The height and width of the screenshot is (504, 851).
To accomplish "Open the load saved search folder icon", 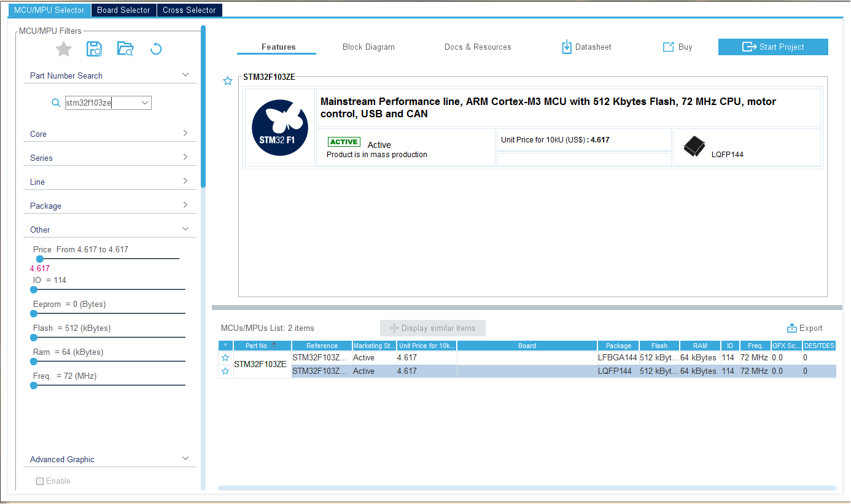I will [x=125, y=49].
